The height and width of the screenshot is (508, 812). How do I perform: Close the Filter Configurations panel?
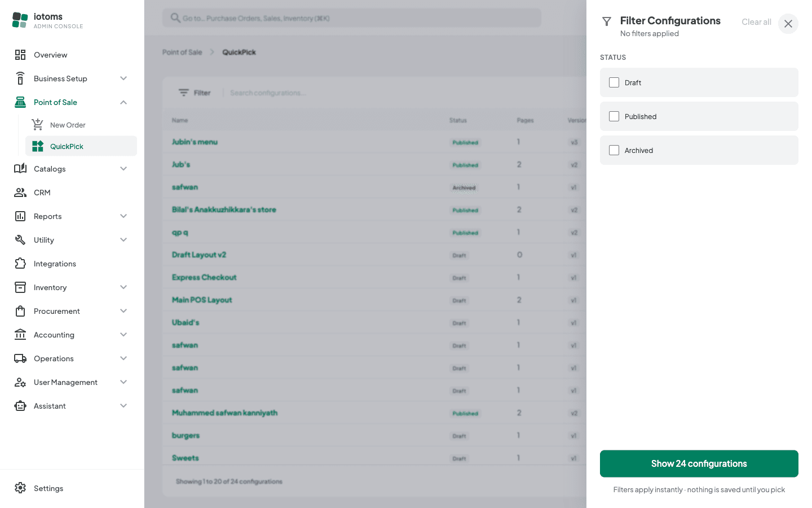point(788,24)
